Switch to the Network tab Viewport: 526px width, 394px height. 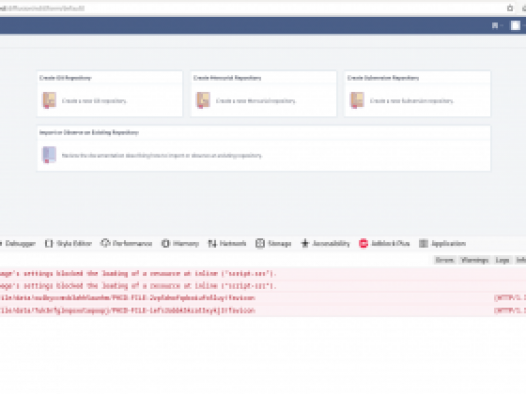[x=227, y=243]
